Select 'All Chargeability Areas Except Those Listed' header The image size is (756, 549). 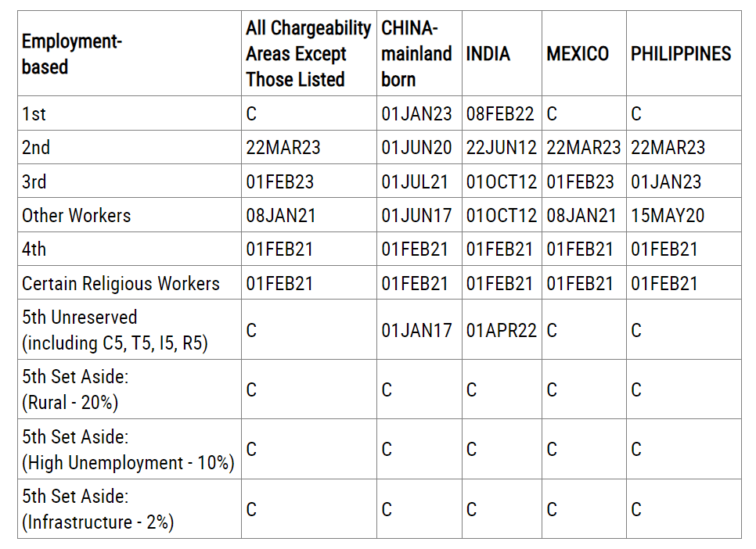[308, 54]
